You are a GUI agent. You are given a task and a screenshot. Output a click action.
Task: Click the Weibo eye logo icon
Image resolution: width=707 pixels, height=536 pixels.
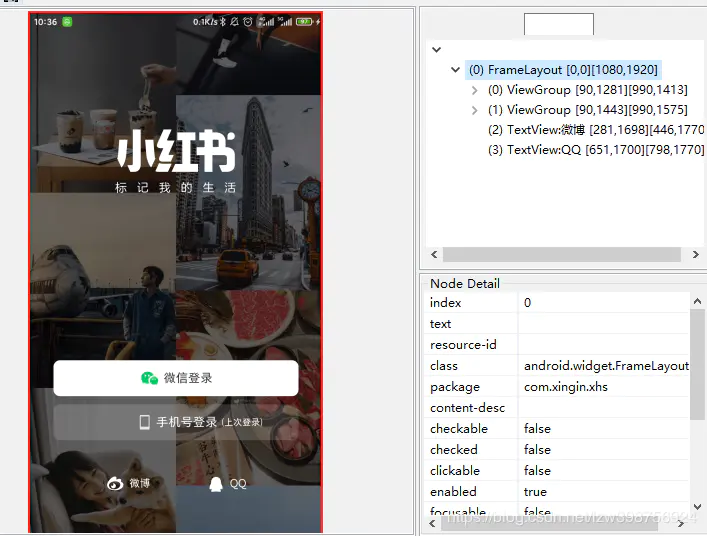pyautogui.click(x=115, y=484)
